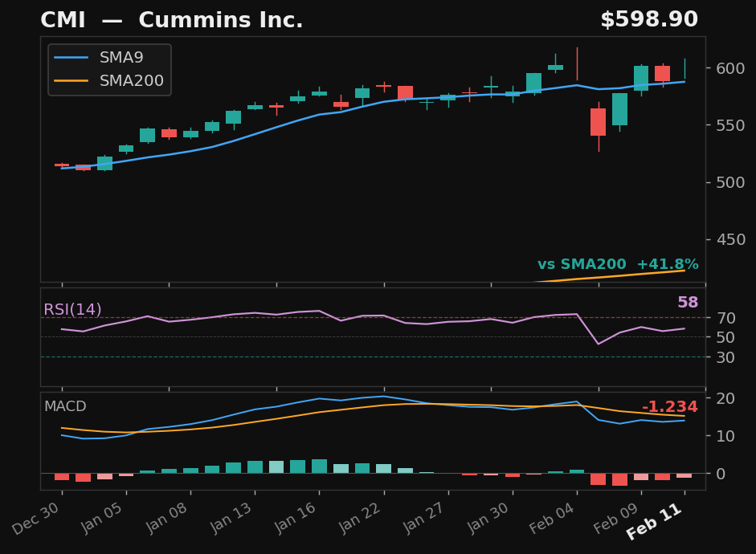This screenshot has width=756, height=554.
Task: Click the final MACD histogram bar
Action: [x=684, y=475]
